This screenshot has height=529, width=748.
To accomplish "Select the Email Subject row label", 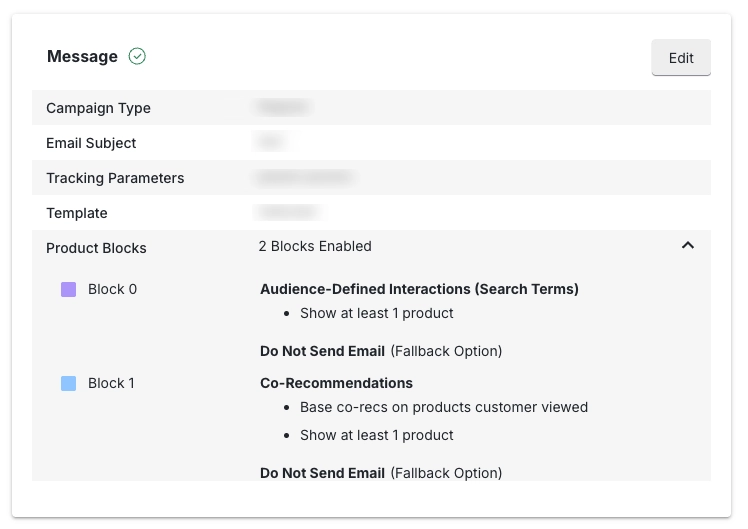I will tap(91, 143).
